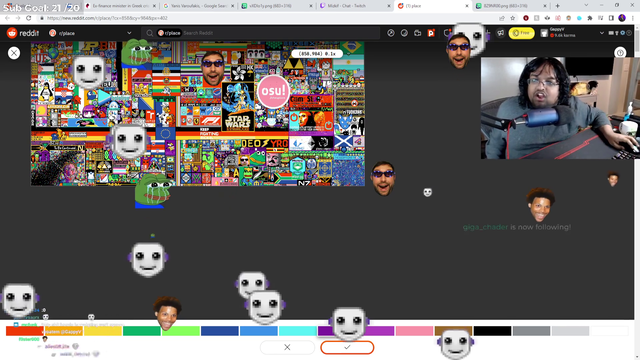The image size is (640, 360).
Task: Click the Reddit moderation shield icon
Action: pyautogui.click(x=447, y=33)
